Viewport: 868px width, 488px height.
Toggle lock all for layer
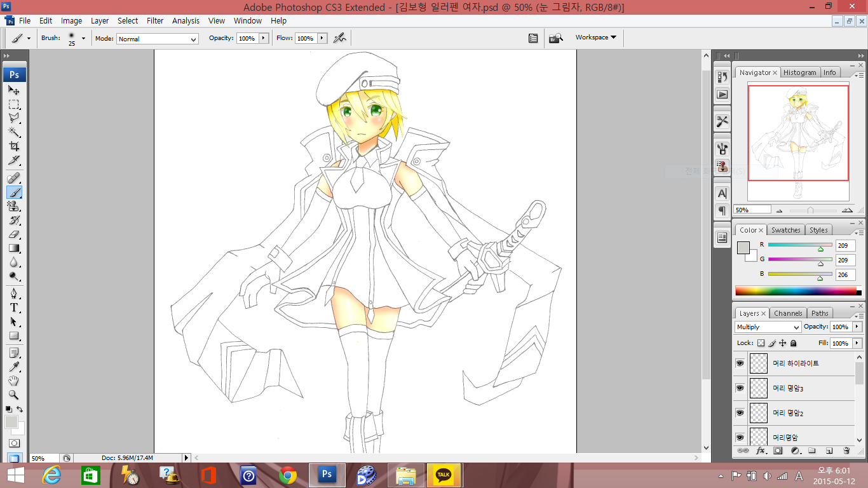pos(793,343)
